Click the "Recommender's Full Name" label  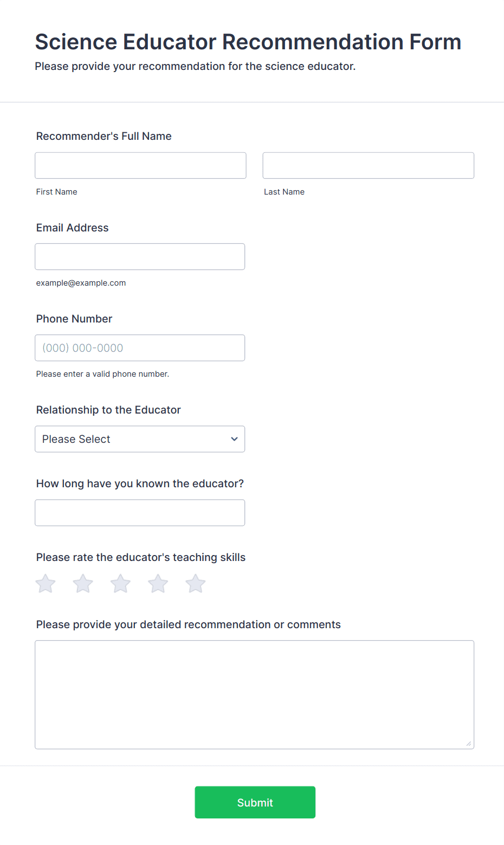coord(104,136)
